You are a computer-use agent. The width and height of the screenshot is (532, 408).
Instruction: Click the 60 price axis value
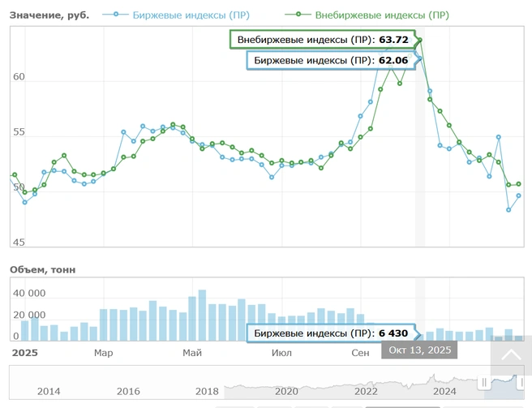pos(19,77)
